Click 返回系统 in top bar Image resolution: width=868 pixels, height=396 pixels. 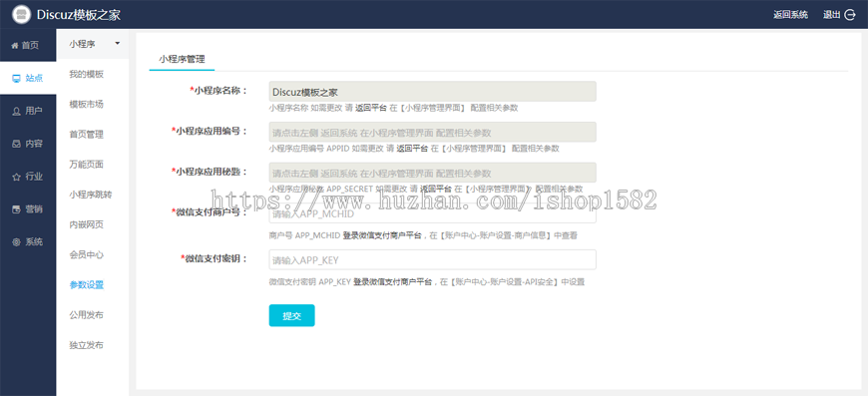pos(790,15)
